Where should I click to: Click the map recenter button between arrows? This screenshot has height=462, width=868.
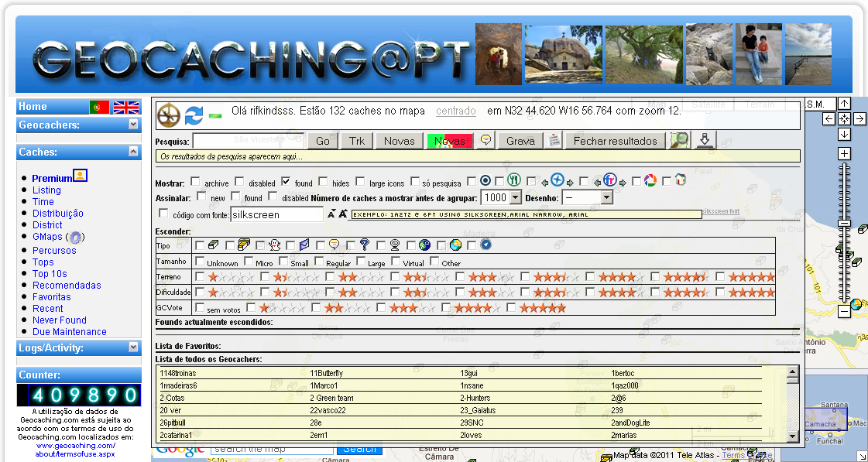pos(844,119)
